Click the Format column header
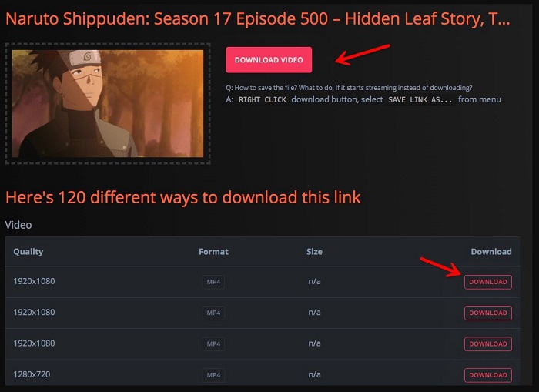This screenshot has height=392, width=539. pyautogui.click(x=213, y=252)
